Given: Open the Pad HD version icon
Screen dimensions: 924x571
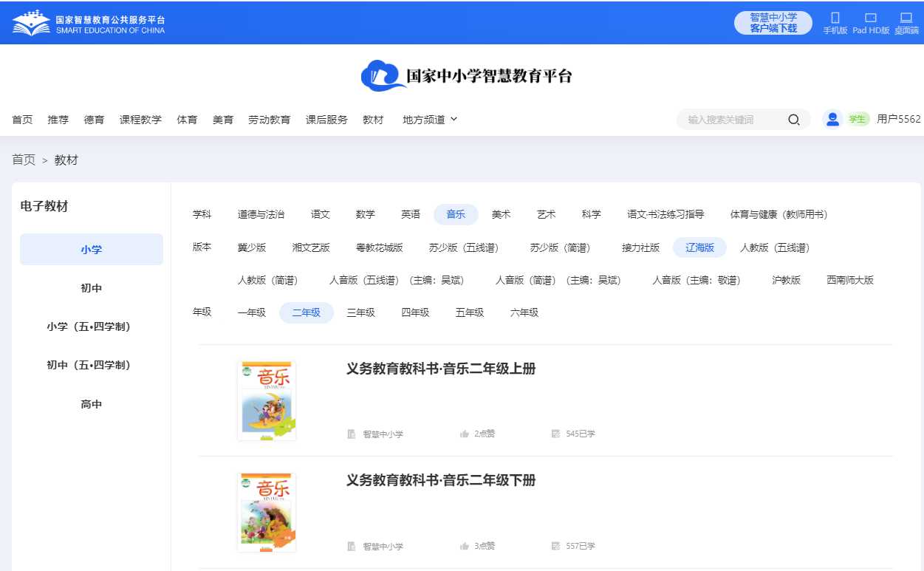Looking at the screenshot, I should (871, 18).
